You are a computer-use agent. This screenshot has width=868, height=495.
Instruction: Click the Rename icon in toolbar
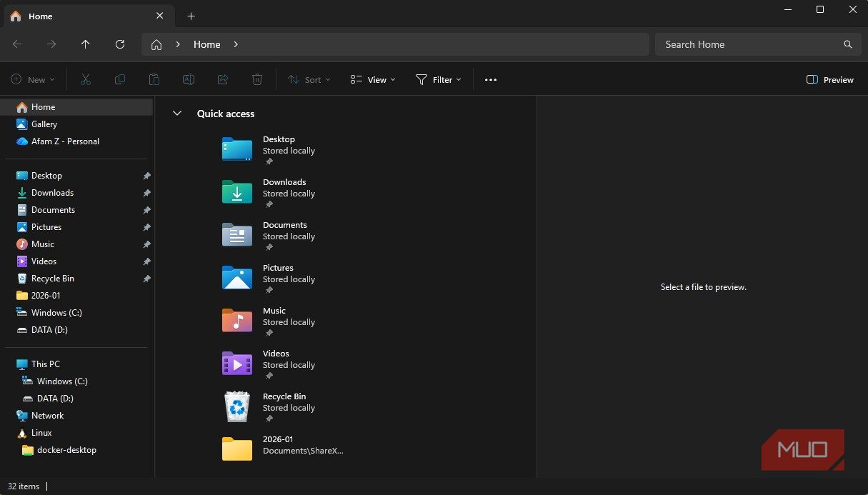coord(189,80)
